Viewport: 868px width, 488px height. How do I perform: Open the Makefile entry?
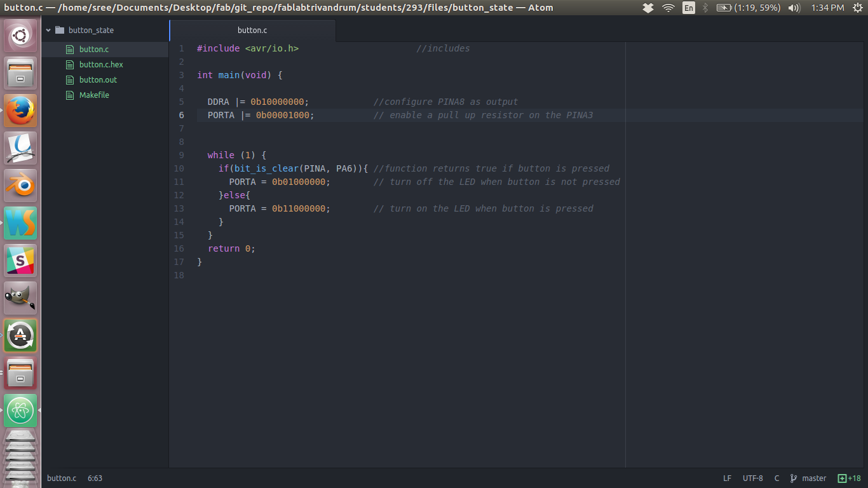pyautogui.click(x=94, y=95)
